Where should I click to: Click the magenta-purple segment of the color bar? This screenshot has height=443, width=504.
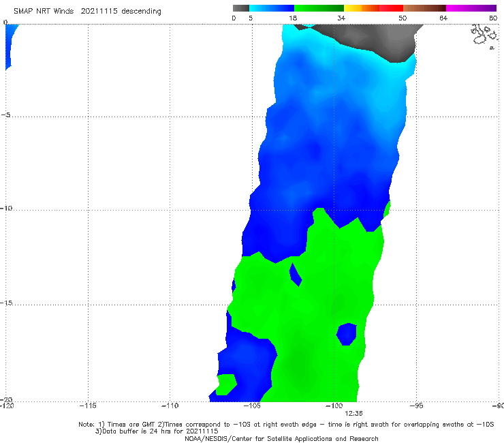point(471,8)
